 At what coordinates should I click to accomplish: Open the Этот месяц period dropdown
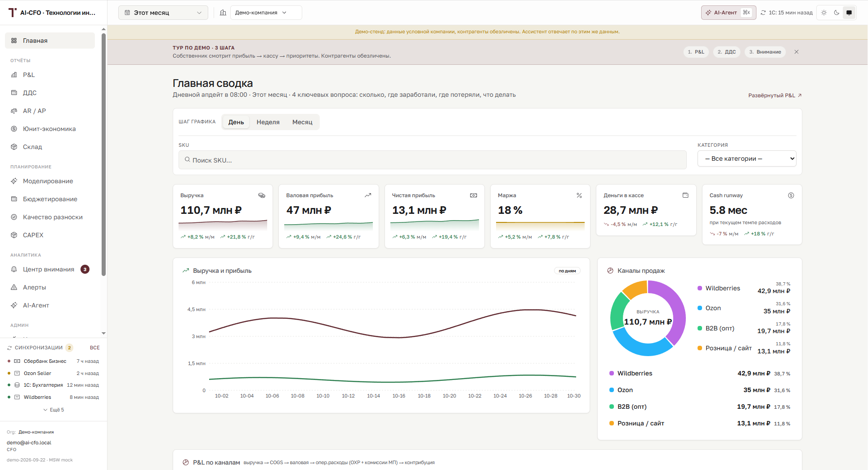click(x=163, y=13)
